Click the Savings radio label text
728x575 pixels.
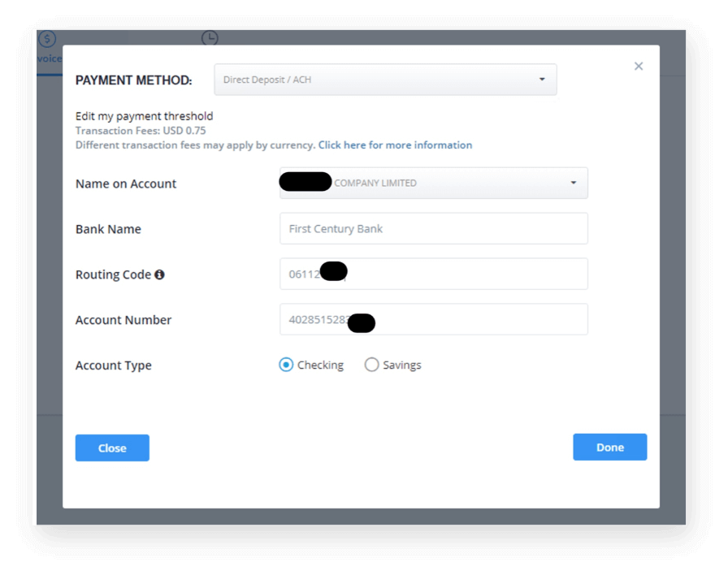(x=401, y=365)
